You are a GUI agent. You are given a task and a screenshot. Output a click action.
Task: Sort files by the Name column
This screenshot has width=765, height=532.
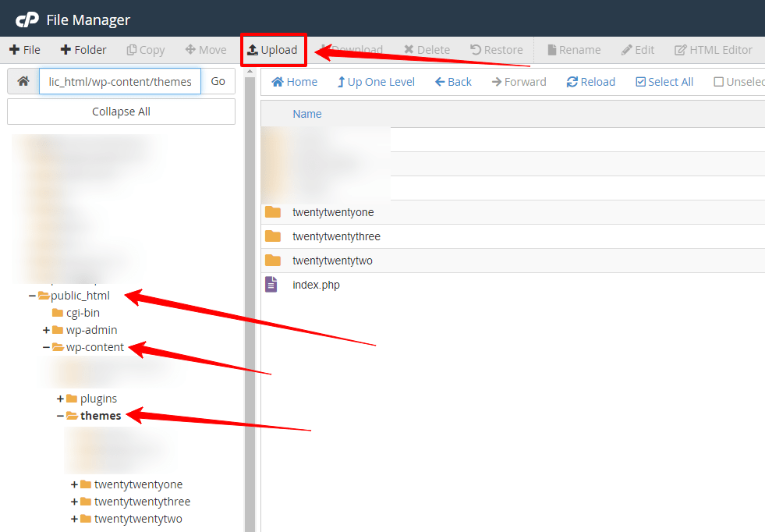point(307,114)
